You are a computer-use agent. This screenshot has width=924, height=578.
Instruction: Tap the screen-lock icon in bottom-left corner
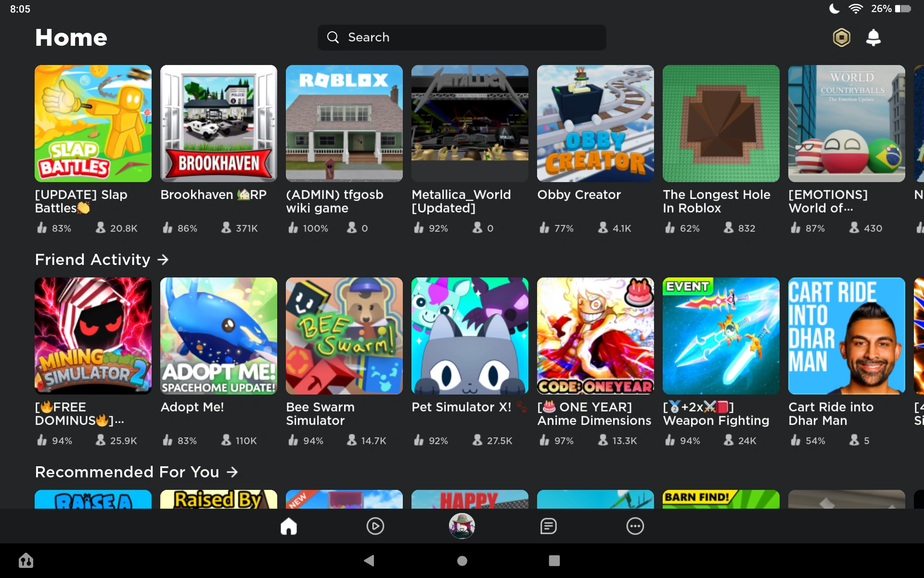point(26,561)
